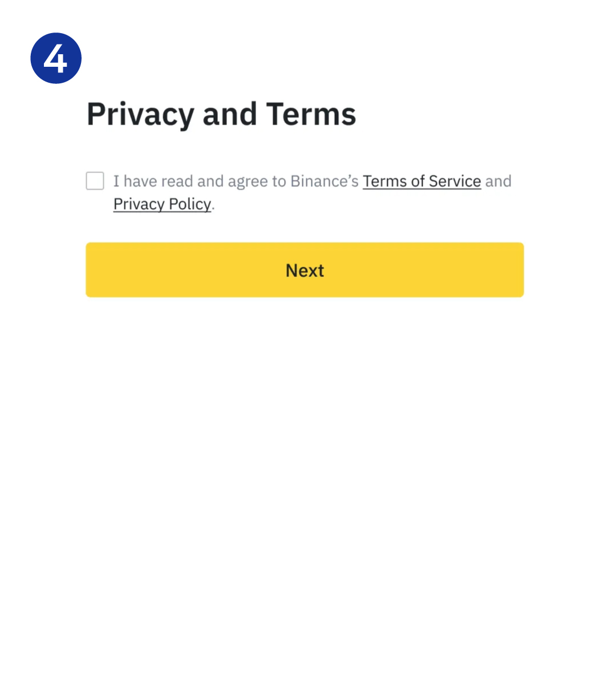Click the word 'Privacy' in the heading

coord(140,114)
